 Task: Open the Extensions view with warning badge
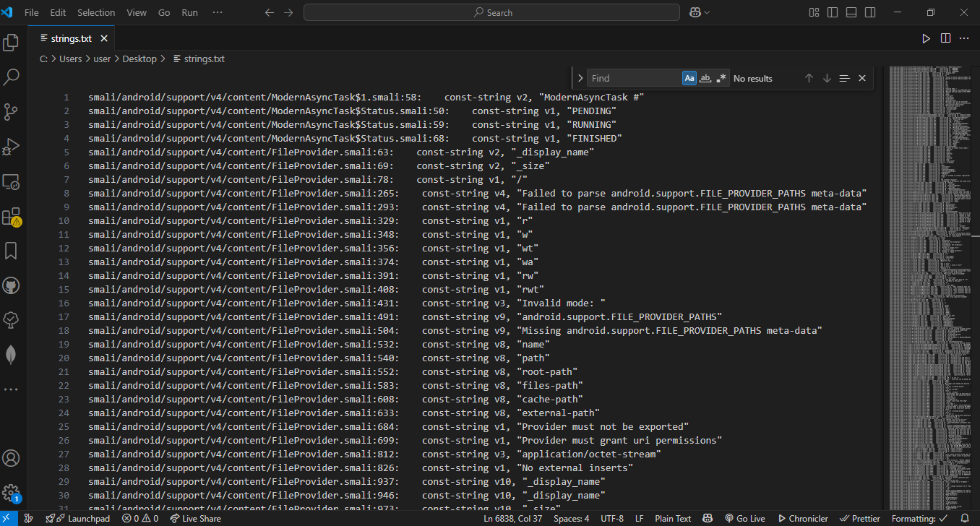pos(11,216)
